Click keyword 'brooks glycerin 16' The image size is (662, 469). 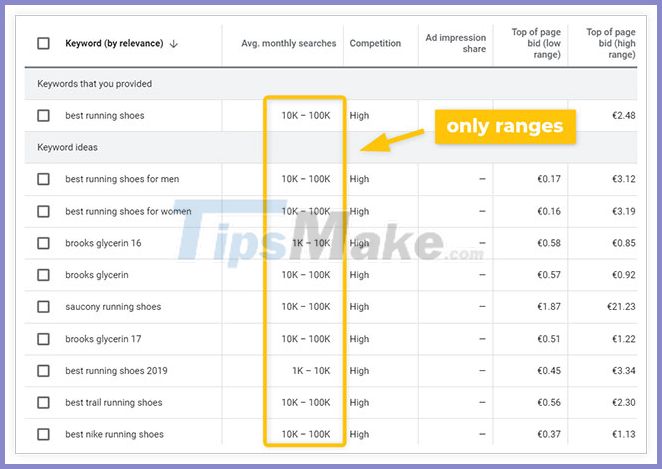point(103,243)
